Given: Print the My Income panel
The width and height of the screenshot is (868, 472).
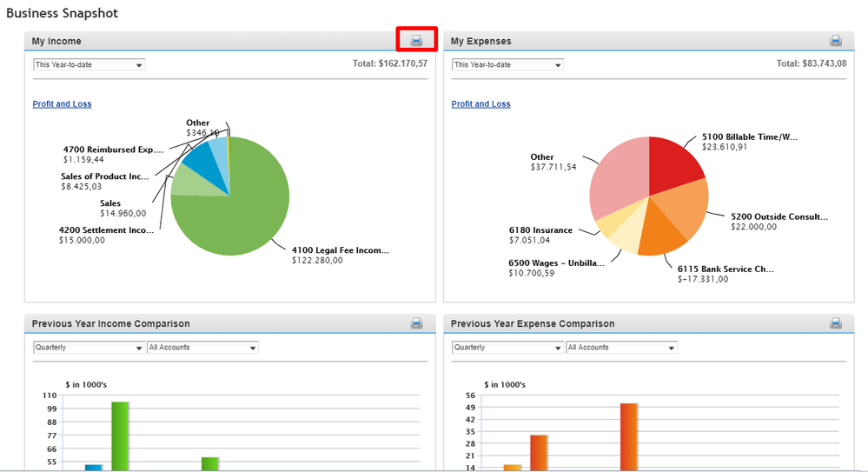Looking at the screenshot, I should click(x=416, y=41).
